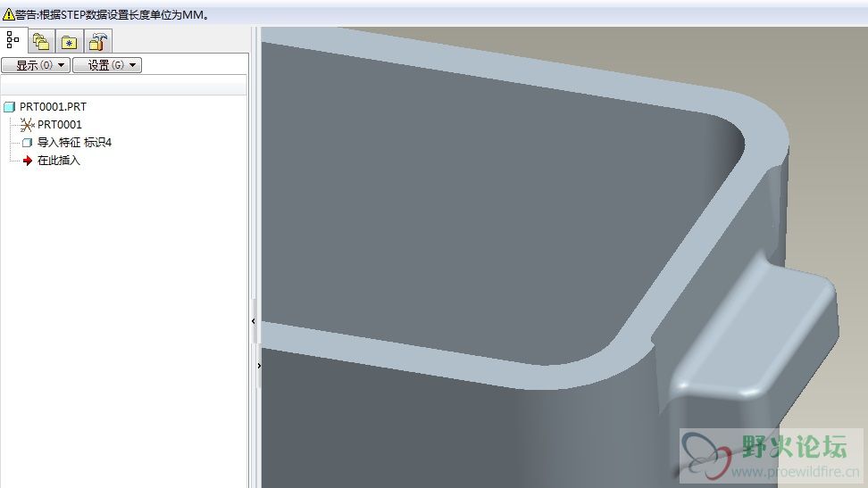Open the 显示 (O) dropdown menu
This screenshot has height=488, width=868.
(36, 65)
